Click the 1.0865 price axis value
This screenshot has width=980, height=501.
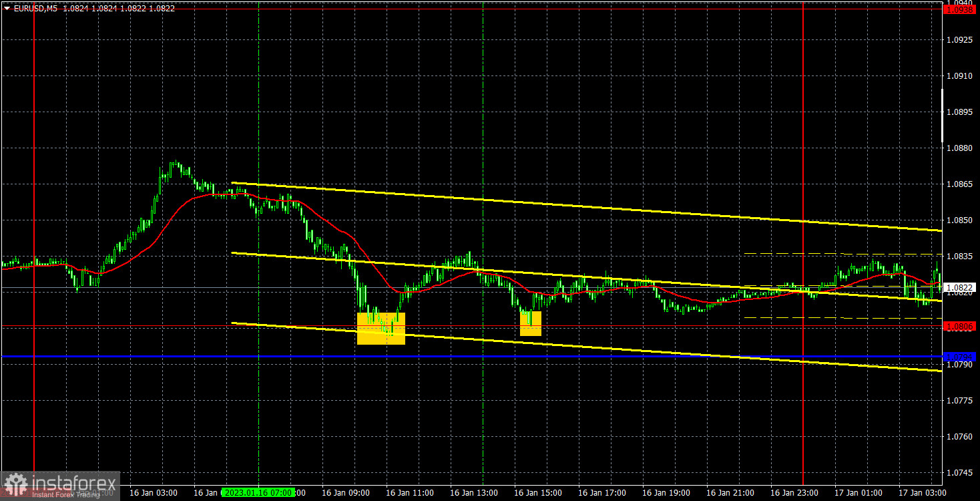pyautogui.click(x=961, y=184)
